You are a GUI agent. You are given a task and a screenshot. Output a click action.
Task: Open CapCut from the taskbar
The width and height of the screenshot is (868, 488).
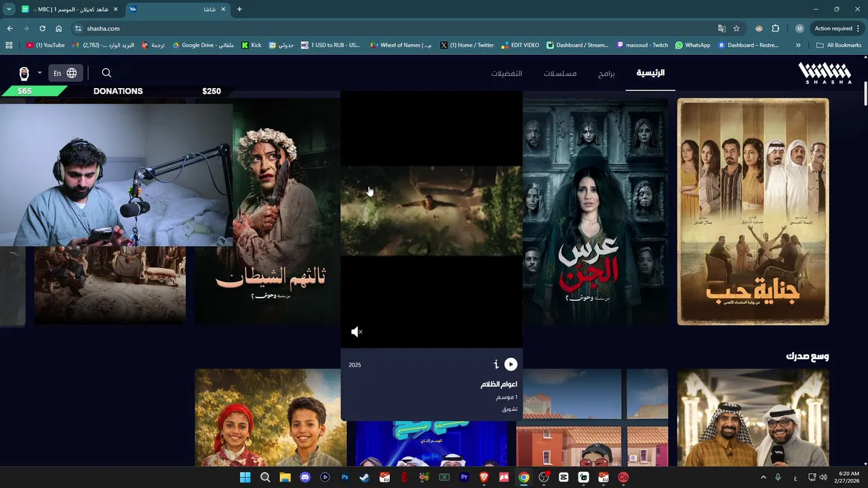[x=564, y=477]
